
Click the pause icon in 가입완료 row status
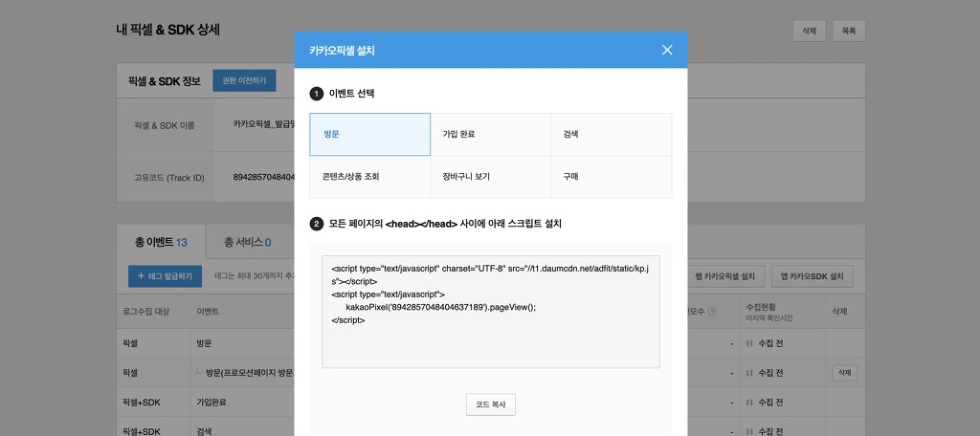click(749, 403)
